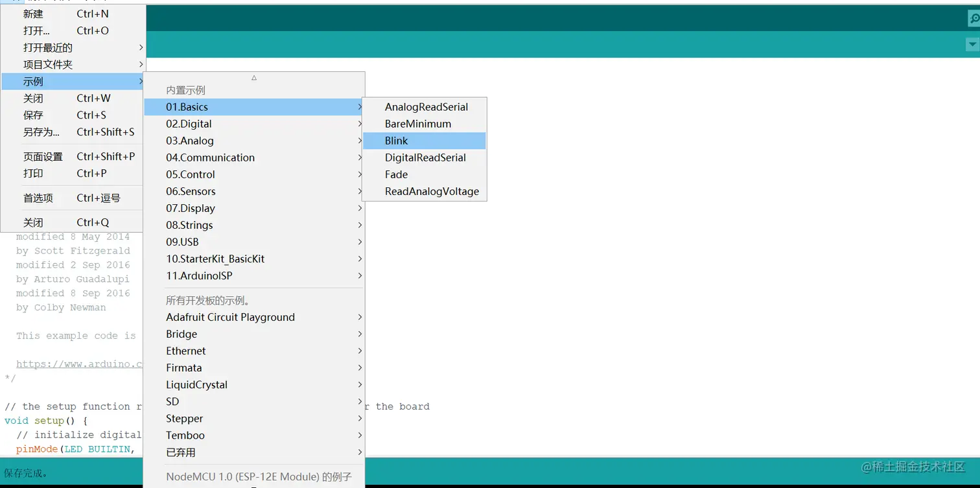The height and width of the screenshot is (488, 980).
Task: Expand 05.Control examples category
Action: 254,174
